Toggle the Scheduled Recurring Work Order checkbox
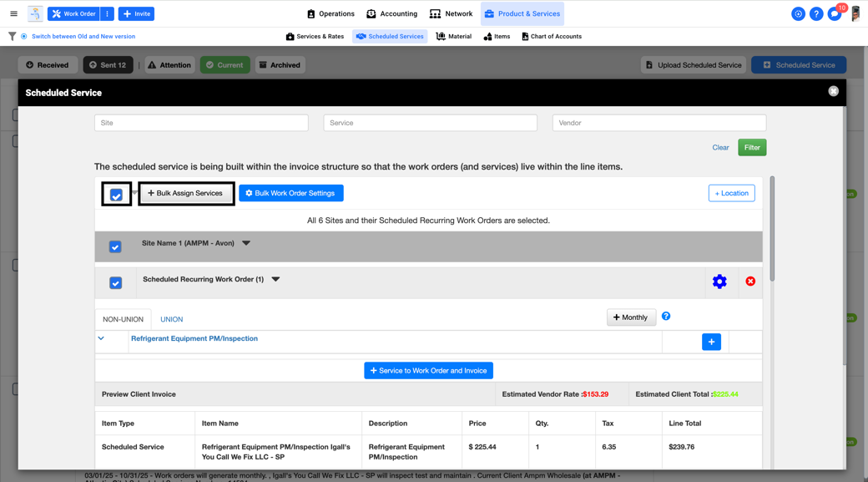This screenshot has width=868, height=482. [x=115, y=282]
